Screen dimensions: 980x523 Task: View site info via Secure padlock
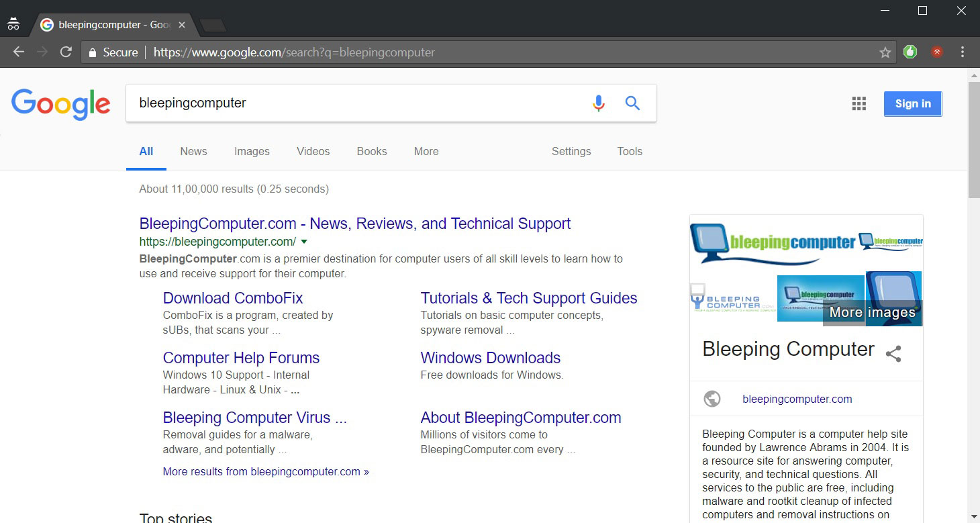[113, 52]
